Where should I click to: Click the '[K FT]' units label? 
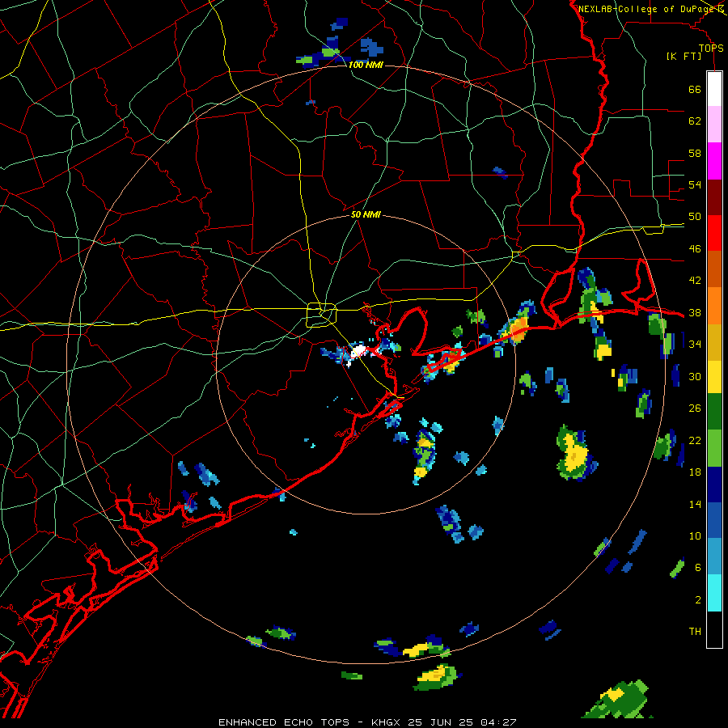click(x=684, y=56)
